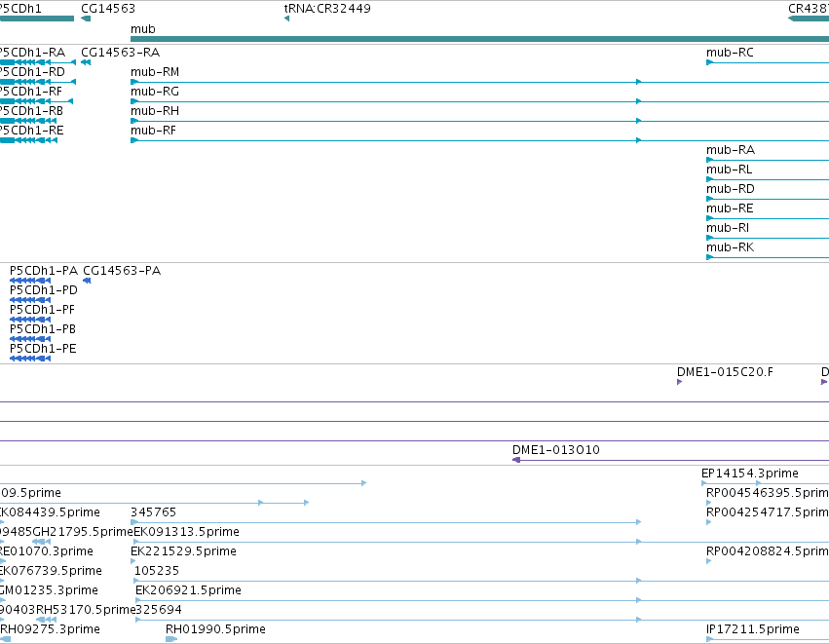Select the P5CDh1-PE protein feature
The width and height of the screenshot is (829, 644).
30,359
